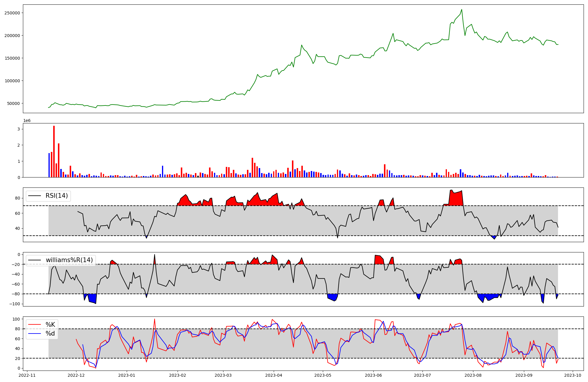The height and width of the screenshot is (382, 588).
Task: Click the 2022-11 x-axis date label
Action: point(27,375)
